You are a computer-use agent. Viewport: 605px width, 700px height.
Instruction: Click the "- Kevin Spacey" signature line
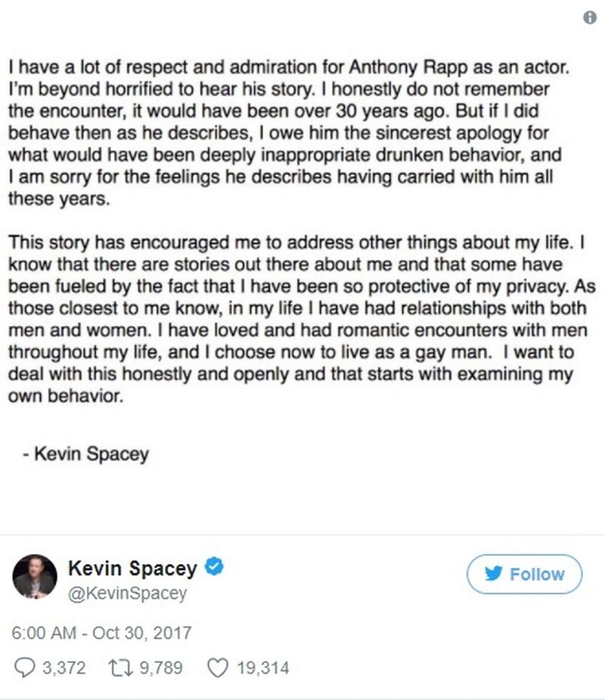coord(85,454)
